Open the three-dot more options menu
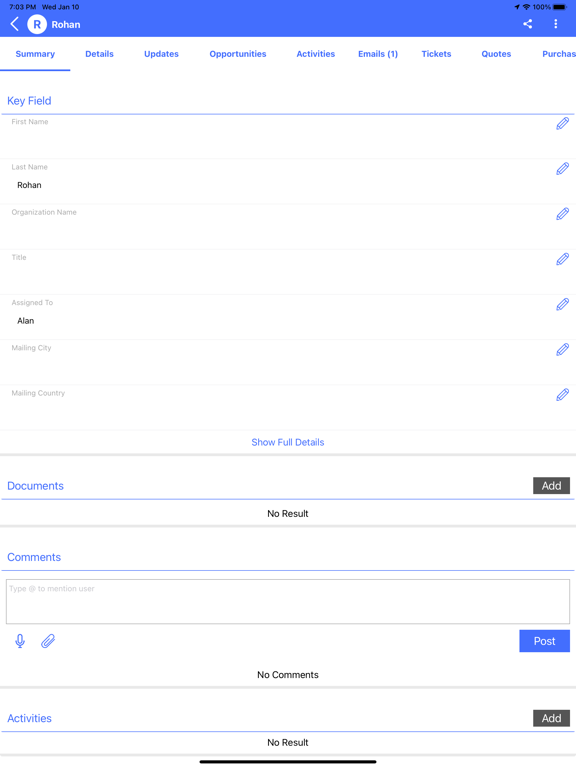Image resolution: width=576 pixels, height=768 pixels. pyautogui.click(x=555, y=24)
